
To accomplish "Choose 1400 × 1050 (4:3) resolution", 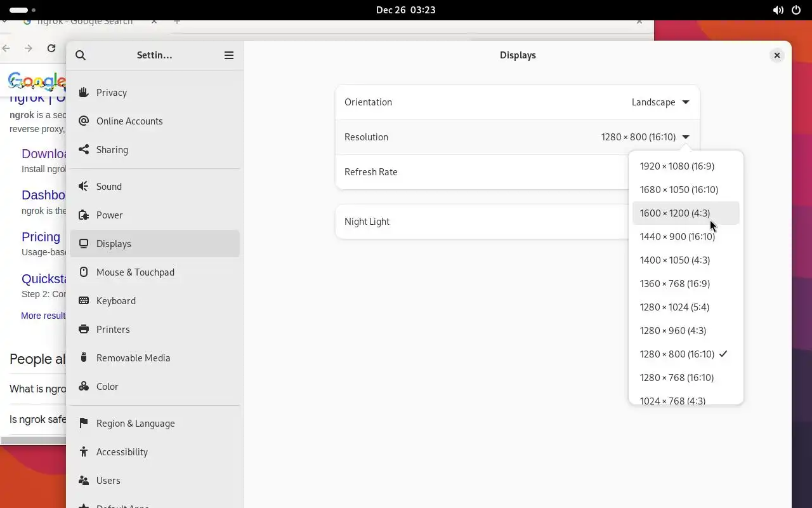I will 686,260.
